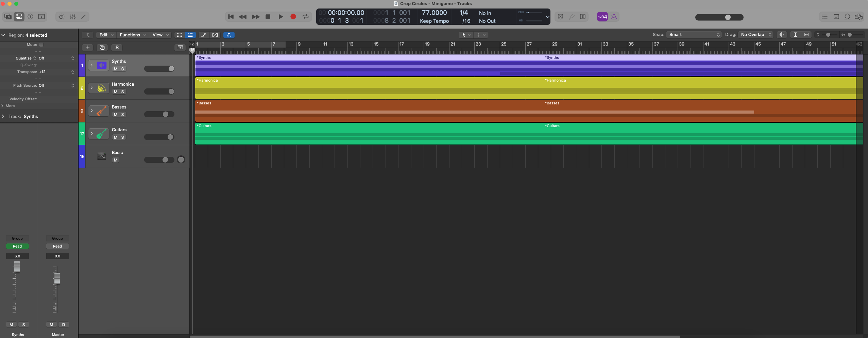
Task: Open the Loop Browser icon
Action: click(x=848, y=17)
